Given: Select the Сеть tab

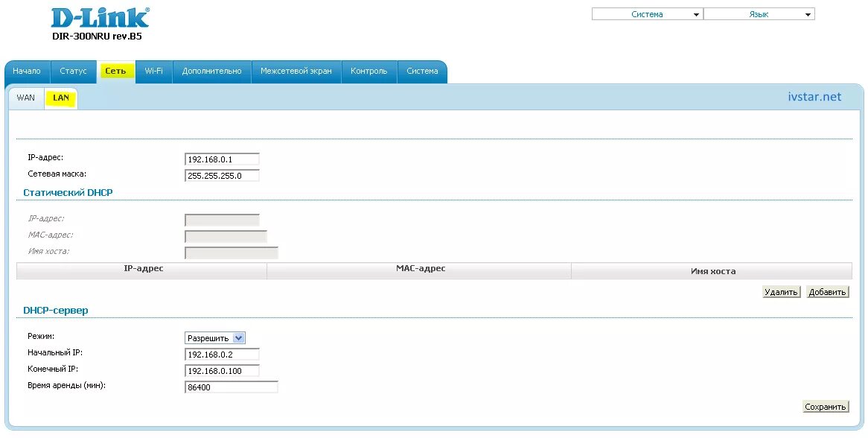Looking at the screenshot, I should 115,71.
